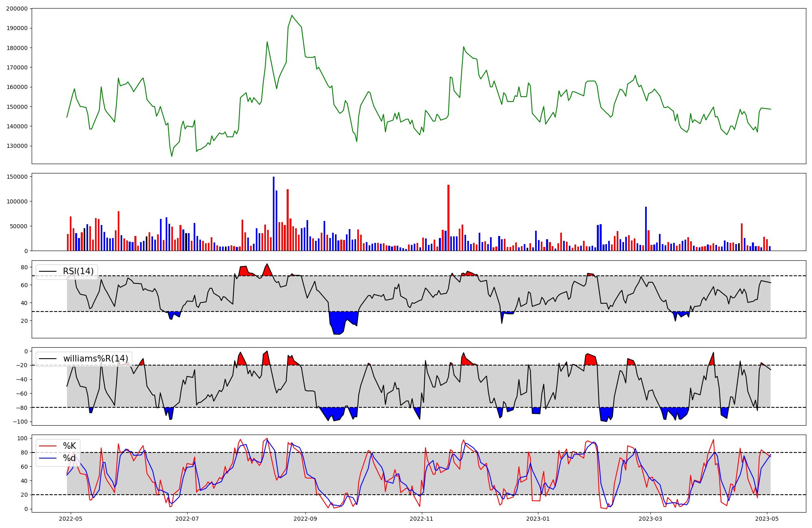812x528 pixels.
Task: Click the blue %d legend line sample
Action: point(48,458)
